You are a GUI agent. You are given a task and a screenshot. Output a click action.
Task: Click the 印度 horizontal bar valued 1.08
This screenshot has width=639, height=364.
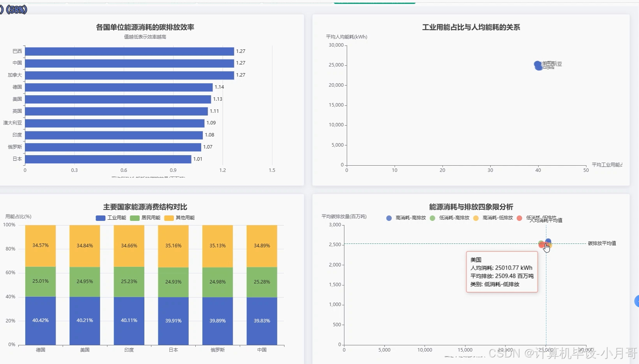114,135
